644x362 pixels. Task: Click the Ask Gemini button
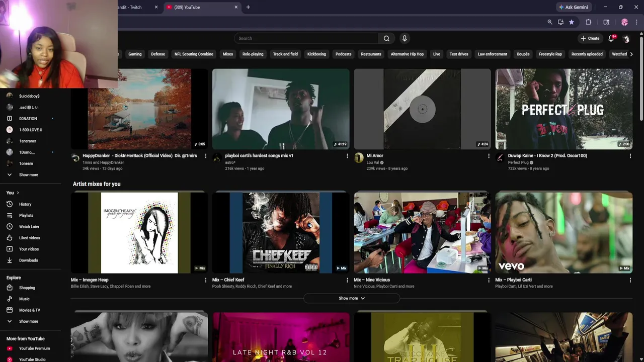573,7
